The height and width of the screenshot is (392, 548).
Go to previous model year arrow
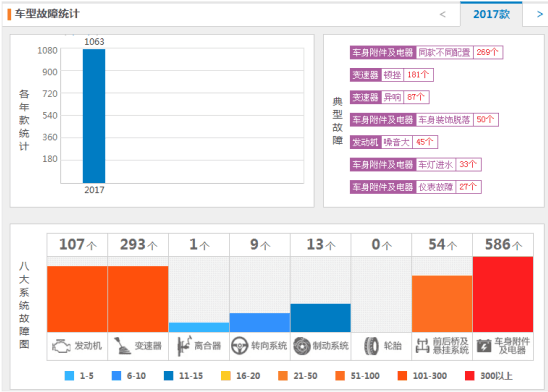point(442,14)
